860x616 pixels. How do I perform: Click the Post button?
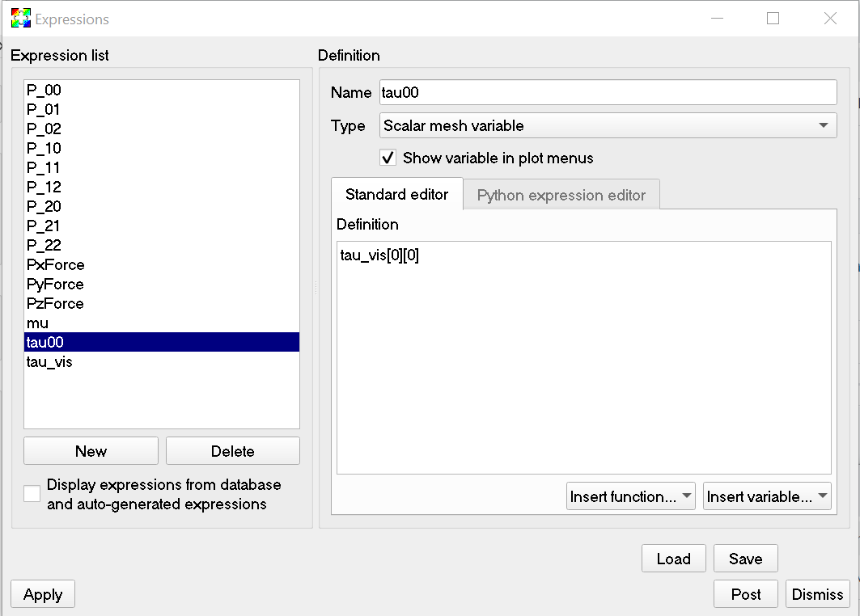tap(745, 594)
